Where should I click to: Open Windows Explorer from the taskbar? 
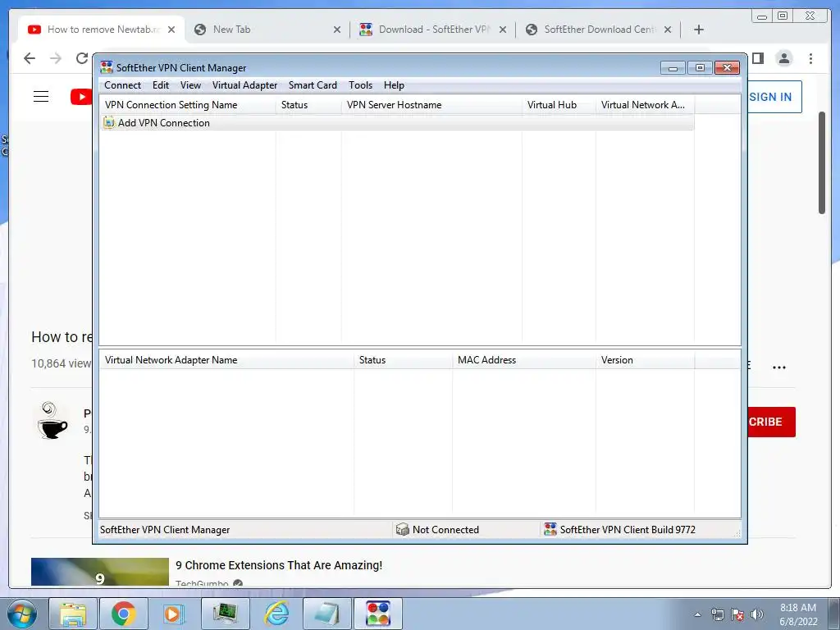click(x=73, y=614)
